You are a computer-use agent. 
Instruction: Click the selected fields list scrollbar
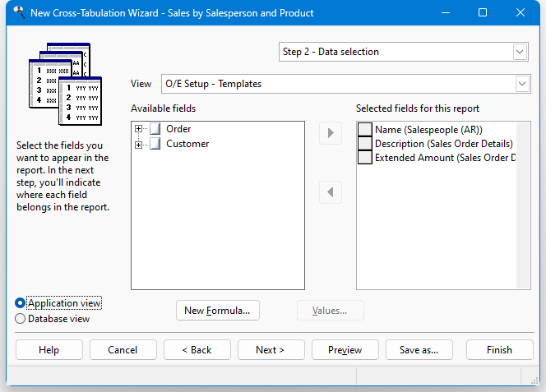click(523, 205)
